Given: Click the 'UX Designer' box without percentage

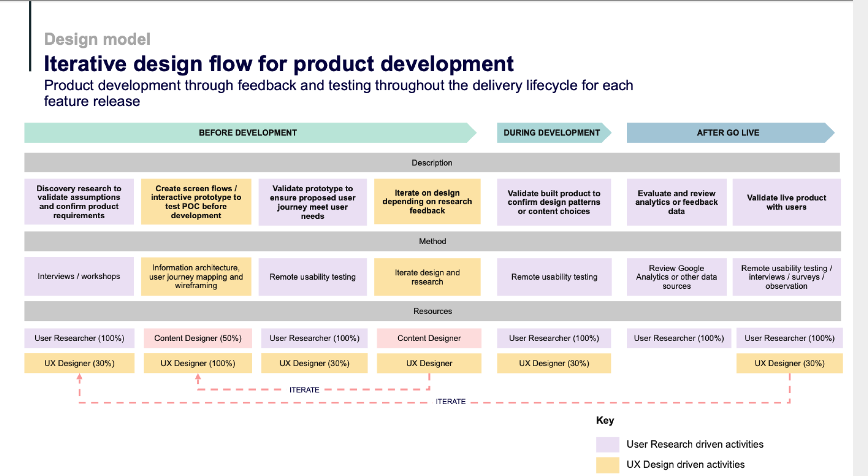Looking at the screenshot, I should [x=429, y=363].
